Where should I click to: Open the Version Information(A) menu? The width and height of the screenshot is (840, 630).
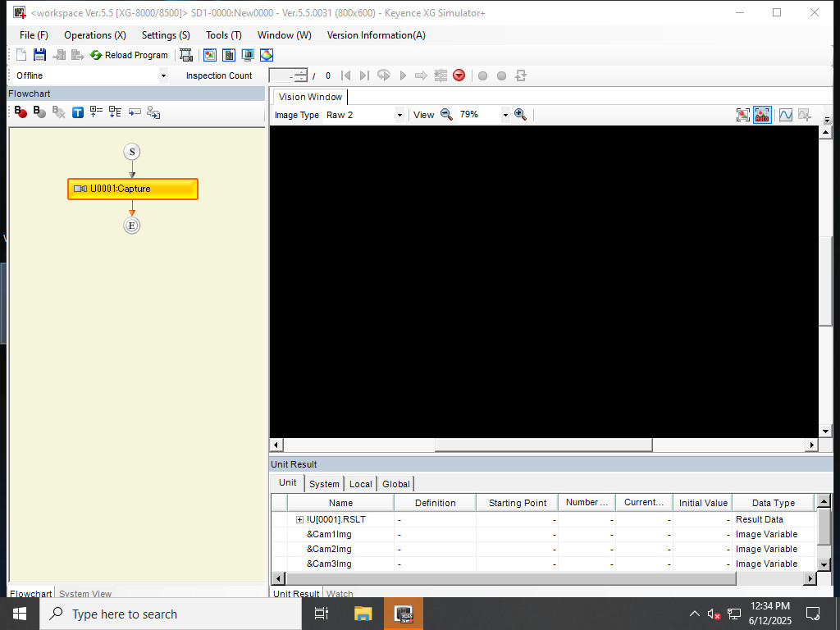pos(376,35)
